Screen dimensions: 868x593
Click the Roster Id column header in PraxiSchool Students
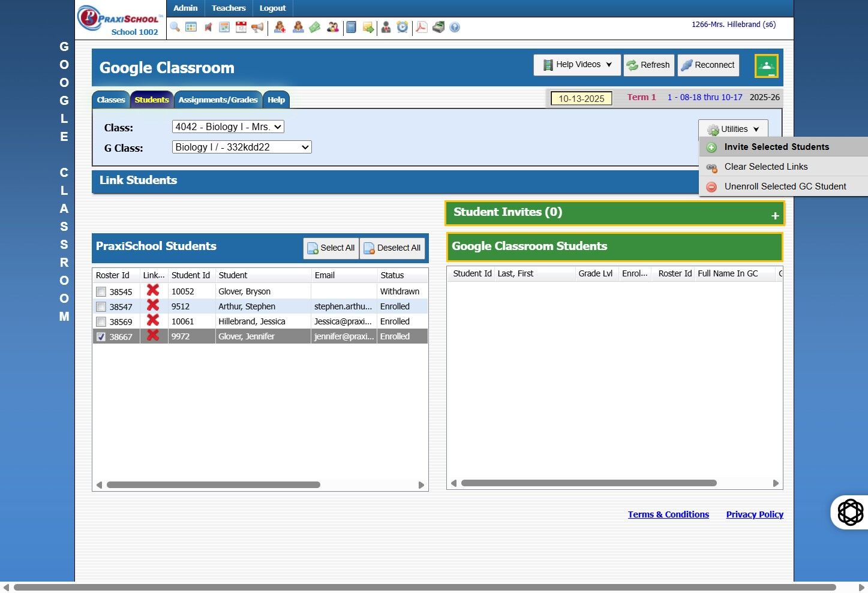point(113,275)
